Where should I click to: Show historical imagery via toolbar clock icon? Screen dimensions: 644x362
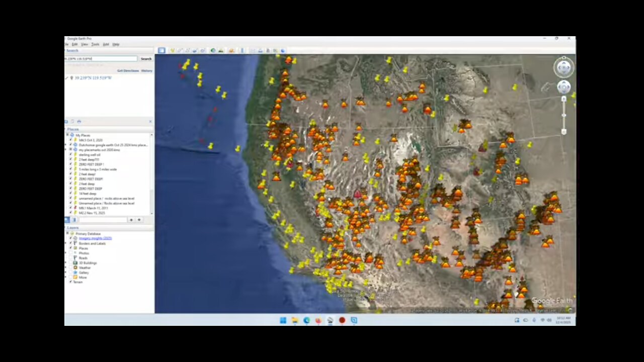tap(213, 50)
